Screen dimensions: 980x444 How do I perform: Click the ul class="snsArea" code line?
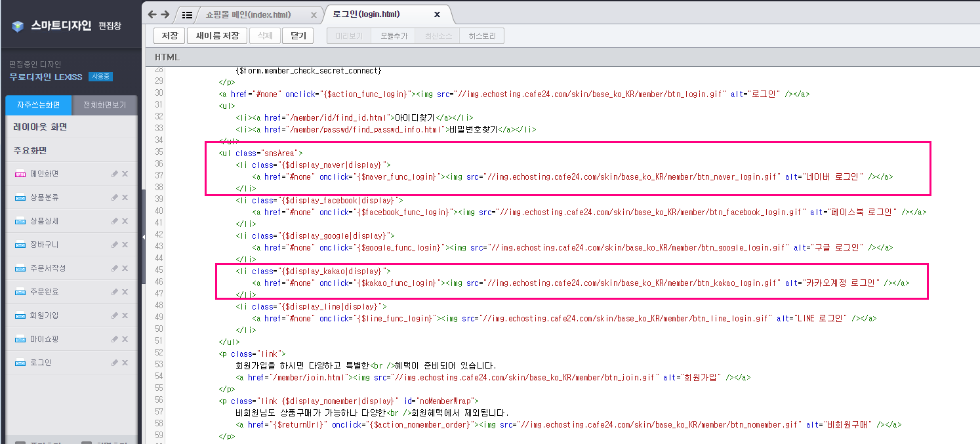(x=260, y=153)
